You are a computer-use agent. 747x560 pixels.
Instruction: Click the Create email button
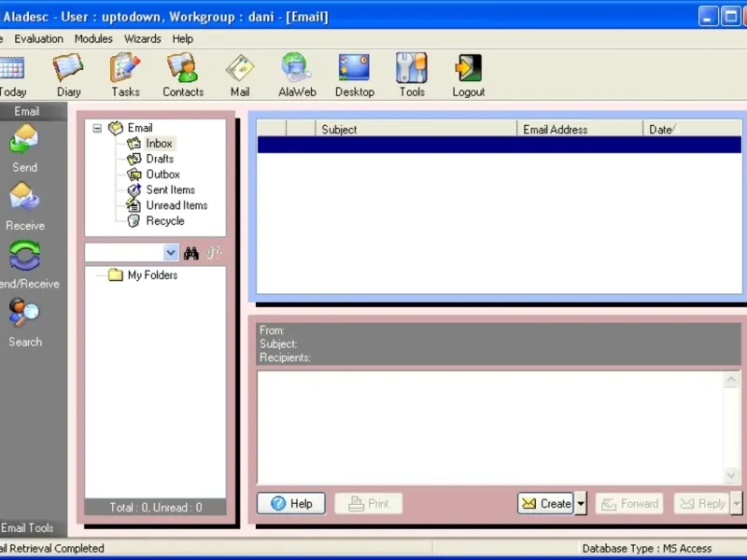546,503
